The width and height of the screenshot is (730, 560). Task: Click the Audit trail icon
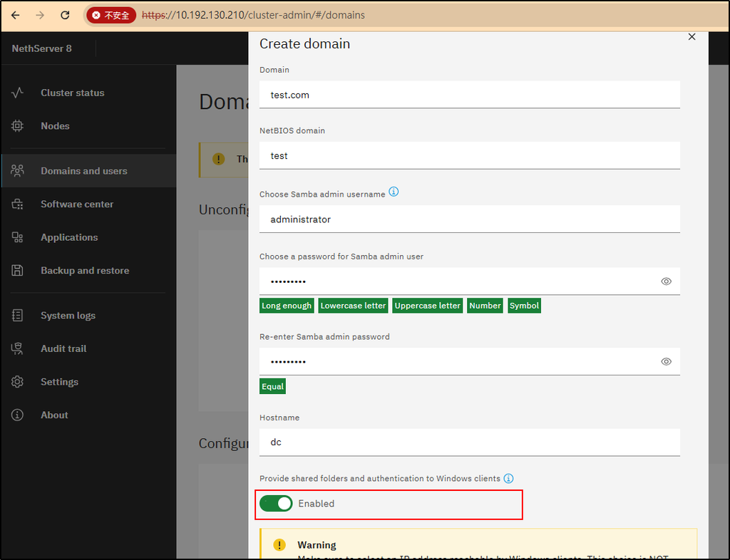click(17, 348)
